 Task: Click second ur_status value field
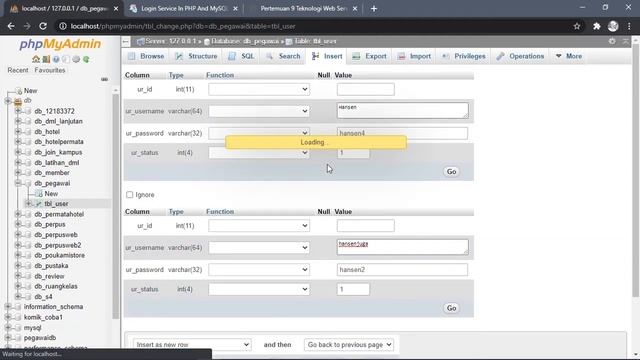353,289
